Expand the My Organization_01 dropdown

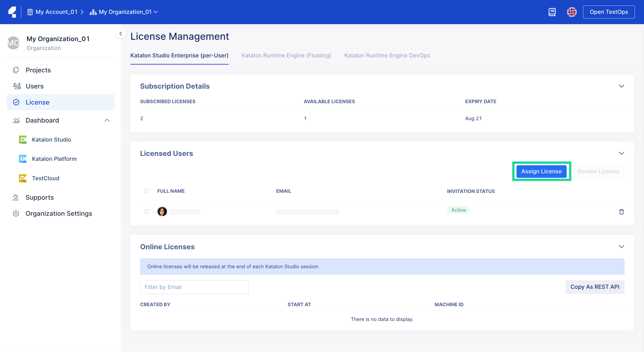coord(156,12)
